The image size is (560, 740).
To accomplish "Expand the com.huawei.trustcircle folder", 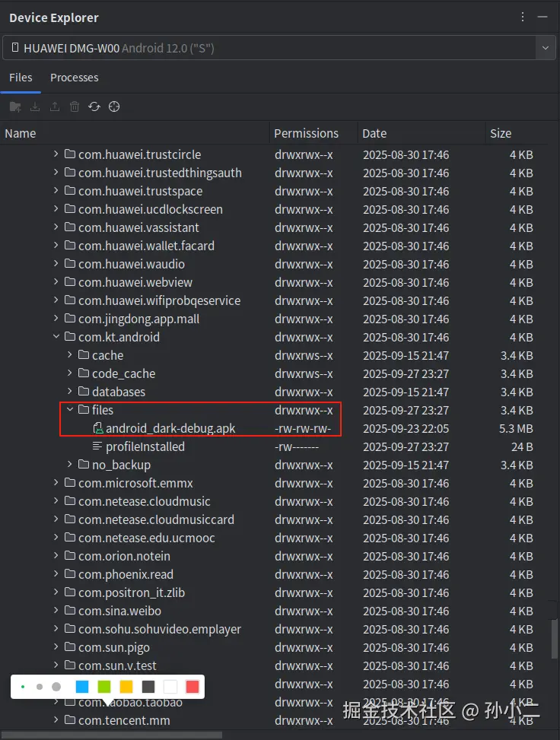I will [56, 154].
